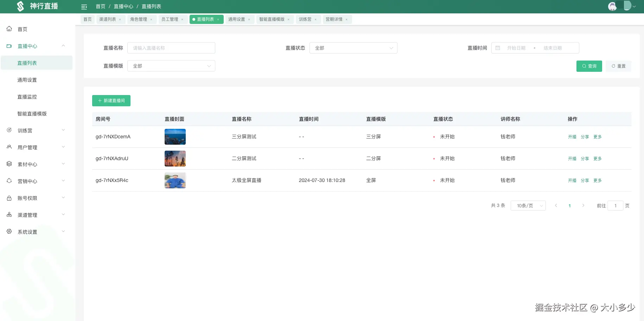Image resolution: width=644 pixels, height=321 pixels.
Task: Close the 训练营 tab
Action: pos(315,19)
